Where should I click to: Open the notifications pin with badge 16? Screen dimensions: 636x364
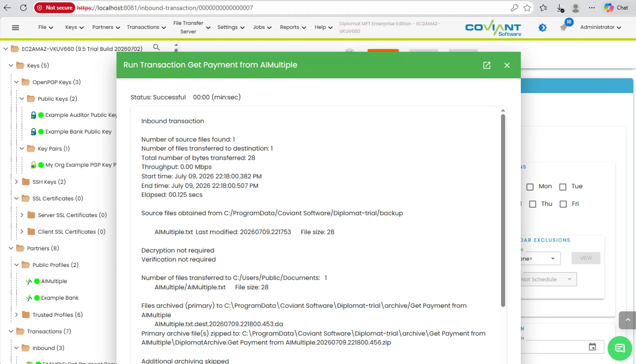(564, 27)
